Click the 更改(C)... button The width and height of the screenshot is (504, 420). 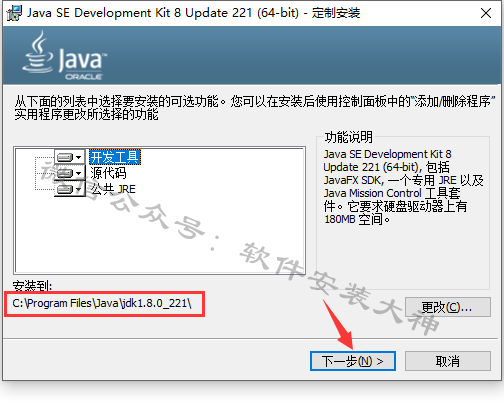[x=448, y=307]
